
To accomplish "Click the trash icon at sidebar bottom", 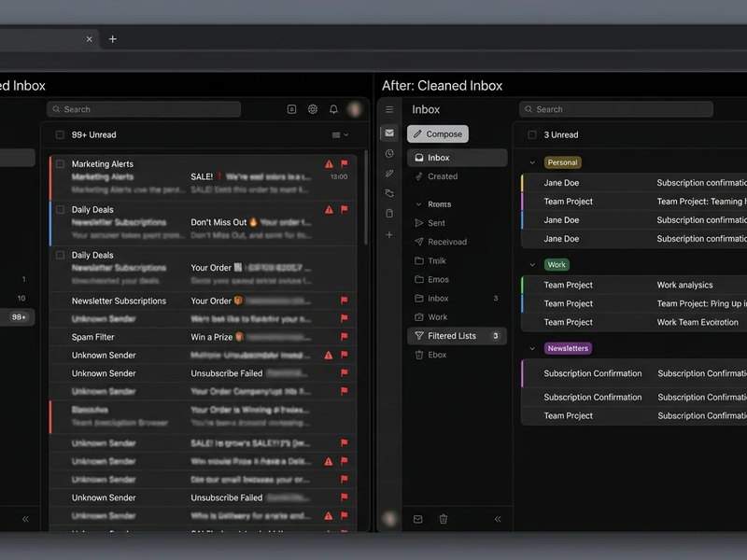I will [x=444, y=519].
